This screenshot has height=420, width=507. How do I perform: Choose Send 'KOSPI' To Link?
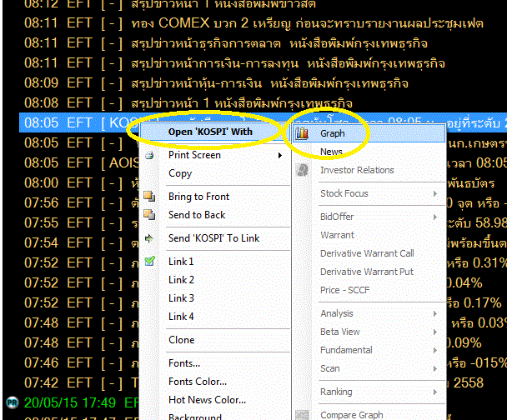[213, 238]
